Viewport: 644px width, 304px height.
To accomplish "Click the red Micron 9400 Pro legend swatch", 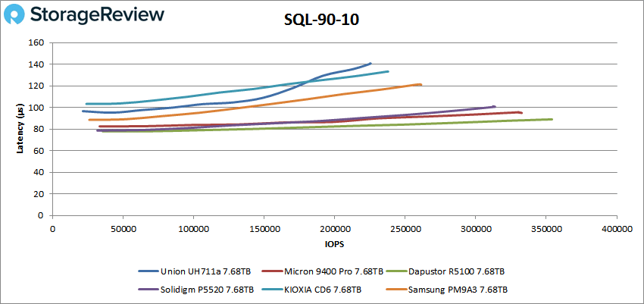I will click(272, 271).
